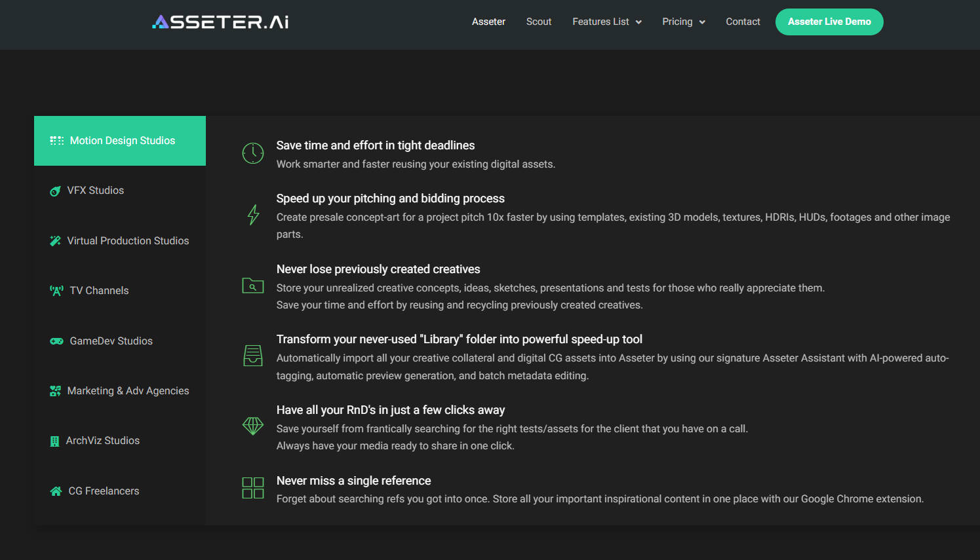Open the Contact page
This screenshot has width=980, height=560.
[743, 22]
